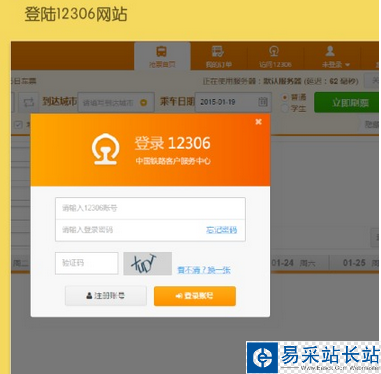The width and height of the screenshot is (381, 374).
Task: Click the user avatar icon
Action: pyautogui.click(x=330, y=51)
